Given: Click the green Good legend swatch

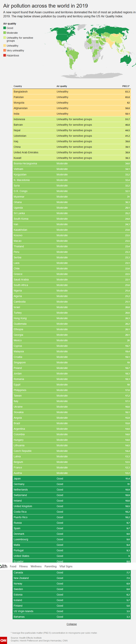Looking at the screenshot, I should click(4, 28).
